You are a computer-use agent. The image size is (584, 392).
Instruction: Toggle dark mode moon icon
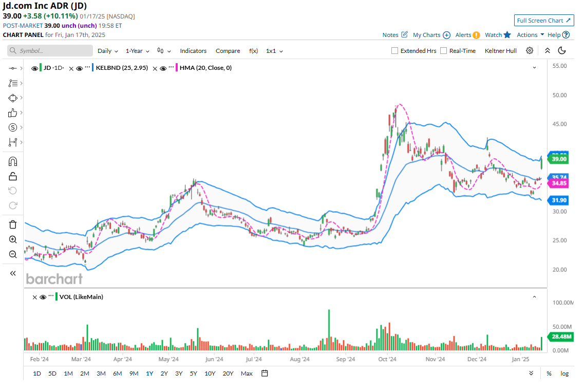[562, 50]
